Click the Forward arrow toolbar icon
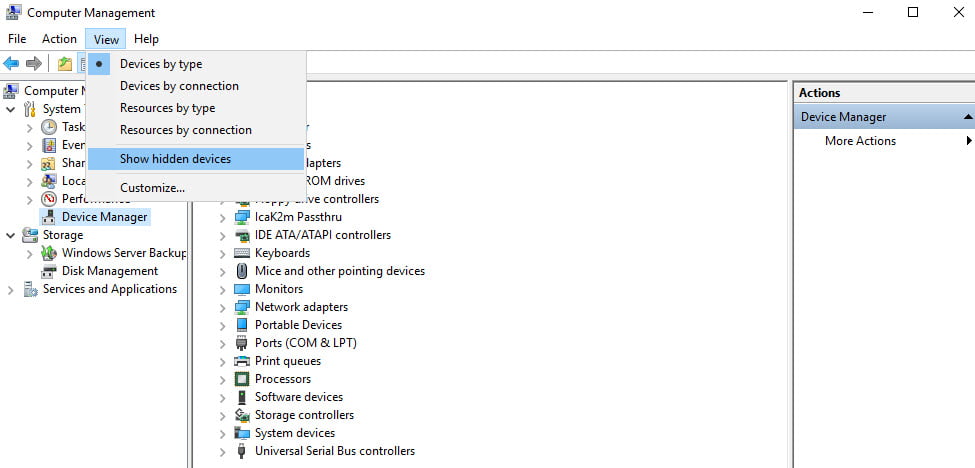 (34, 63)
